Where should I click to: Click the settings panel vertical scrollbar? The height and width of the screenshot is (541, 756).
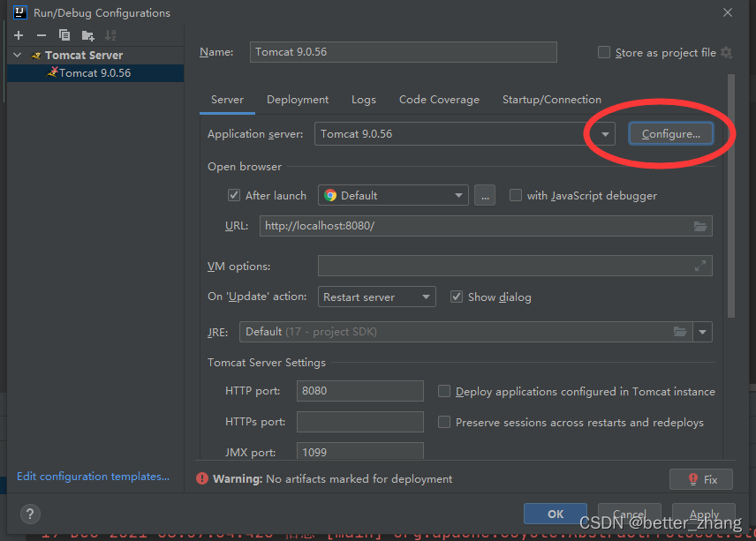[731, 196]
